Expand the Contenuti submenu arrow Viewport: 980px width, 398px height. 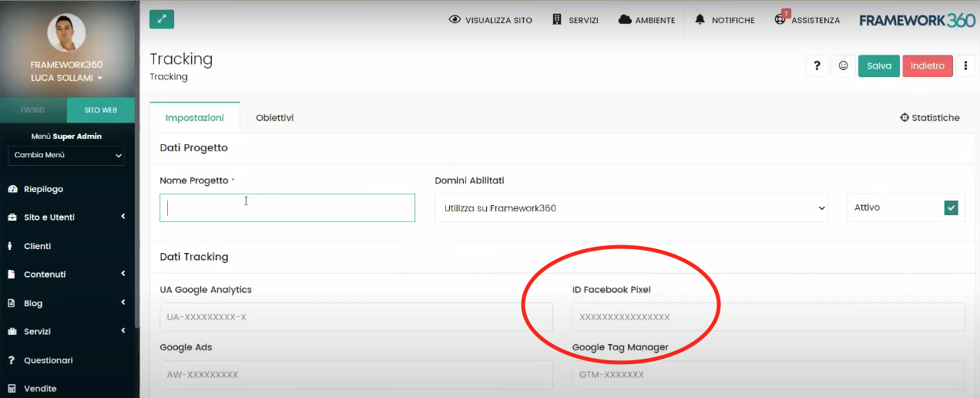(x=123, y=274)
